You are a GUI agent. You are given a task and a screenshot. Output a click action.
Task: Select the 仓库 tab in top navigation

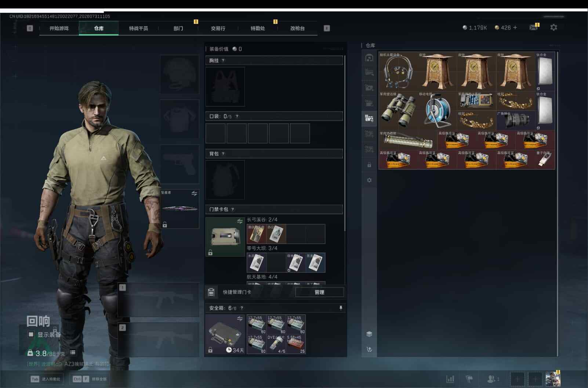coord(99,28)
